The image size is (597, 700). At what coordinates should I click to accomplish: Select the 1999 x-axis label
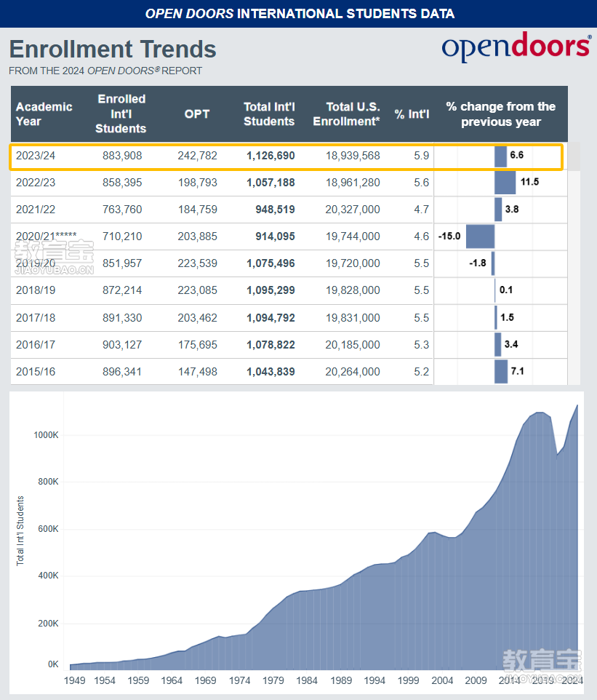pos(408,680)
